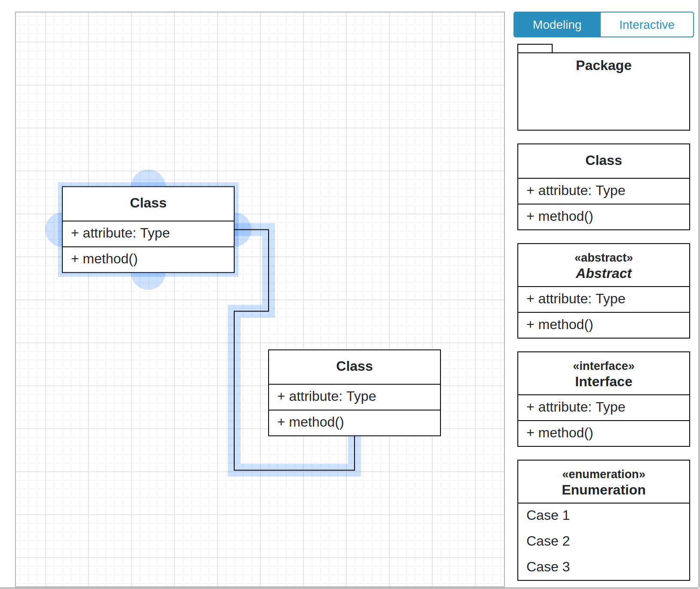Switch to the Interactive tab
The height and width of the screenshot is (589, 700).
(x=647, y=24)
